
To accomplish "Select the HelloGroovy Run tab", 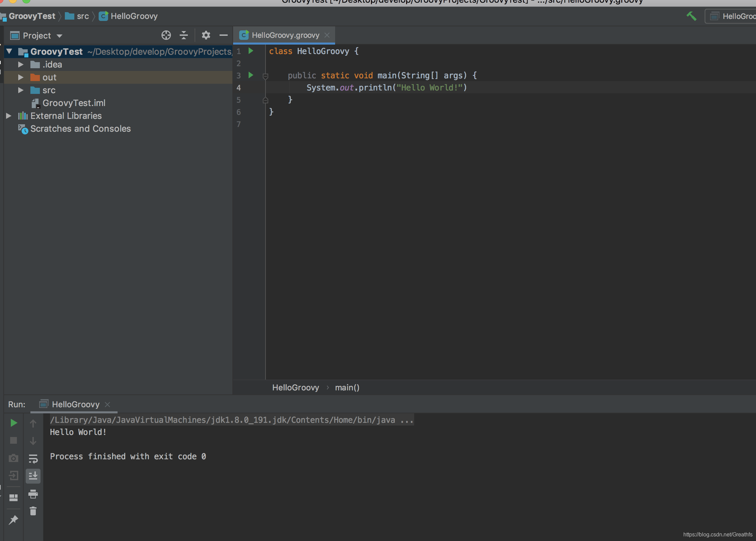I will click(x=75, y=404).
